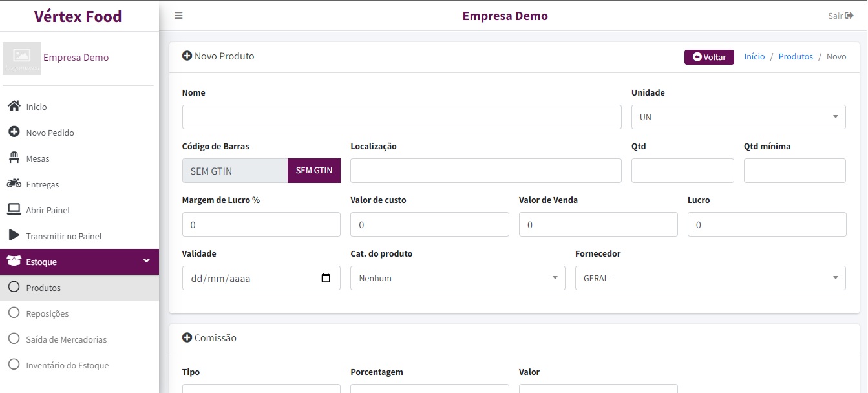Screen dimensions: 868x393
Task: Click the calendar icon in Validade field
Action: pyautogui.click(x=326, y=278)
